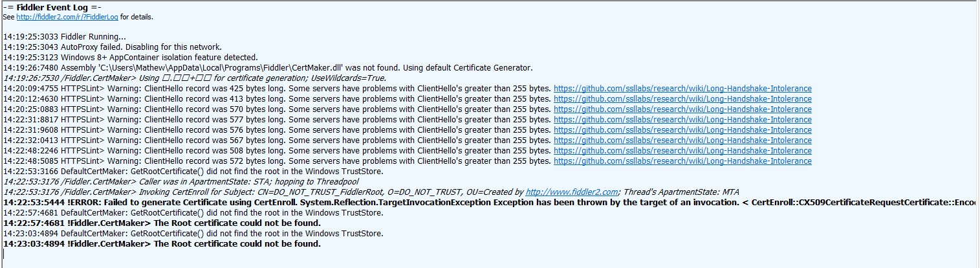This screenshot has width=980, height=268.
Task: Open GitHub link for 567 bytes ClientHello warning
Action: pos(682,140)
